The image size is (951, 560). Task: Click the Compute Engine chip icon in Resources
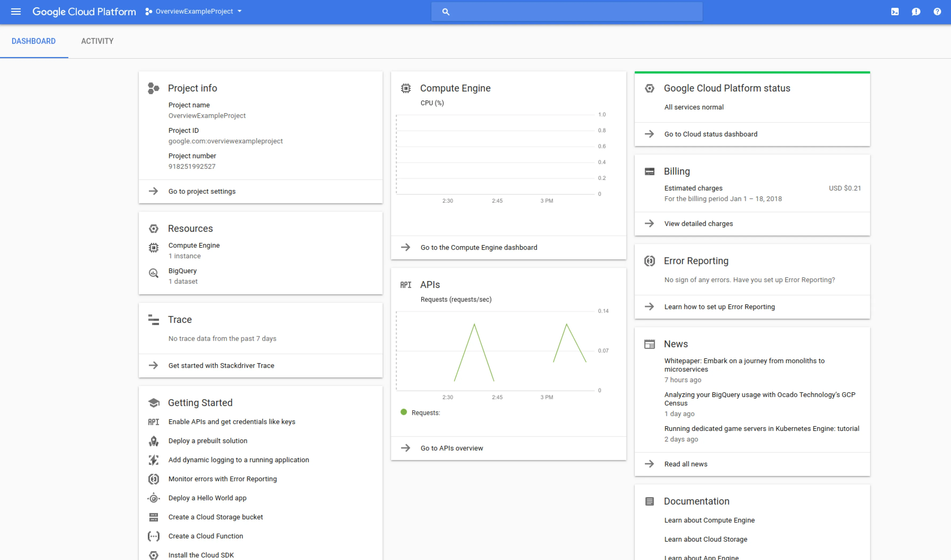pyautogui.click(x=153, y=248)
